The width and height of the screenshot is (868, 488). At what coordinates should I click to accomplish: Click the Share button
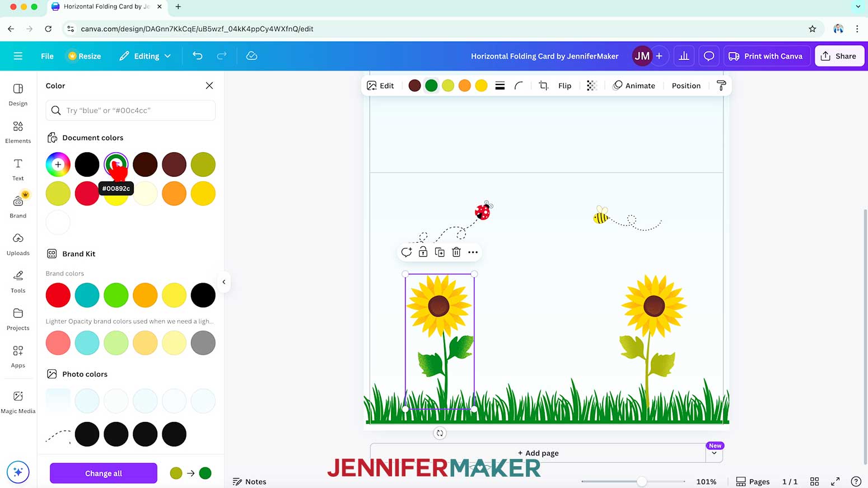coord(839,56)
